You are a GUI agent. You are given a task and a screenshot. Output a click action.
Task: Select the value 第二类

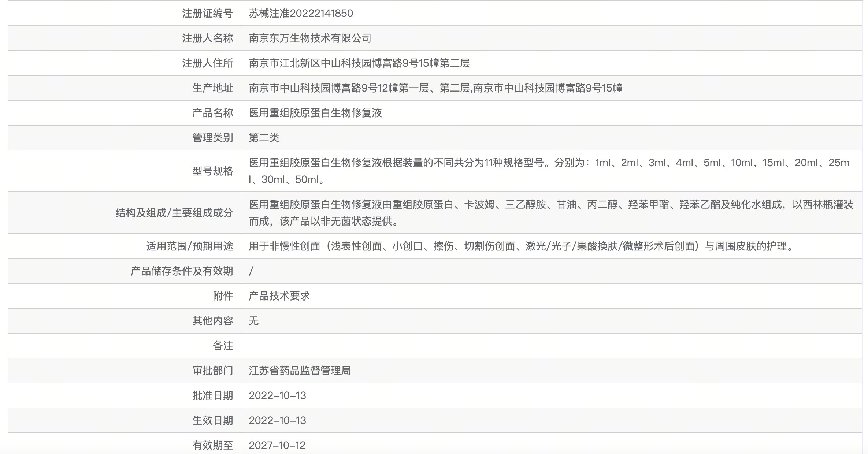(264, 138)
